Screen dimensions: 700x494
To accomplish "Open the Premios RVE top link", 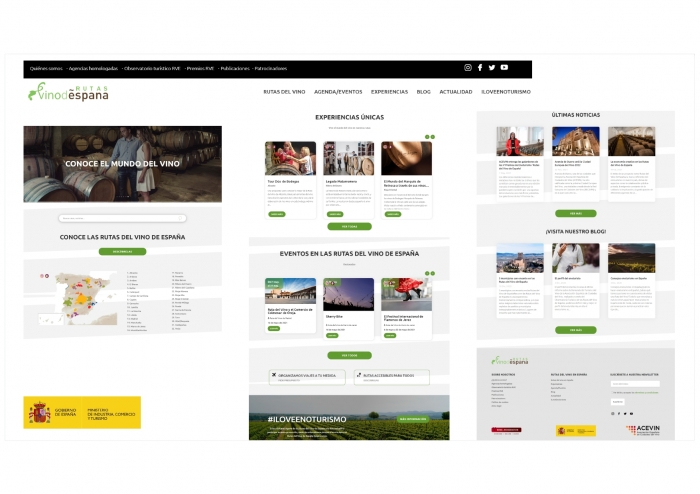I will [200, 68].
